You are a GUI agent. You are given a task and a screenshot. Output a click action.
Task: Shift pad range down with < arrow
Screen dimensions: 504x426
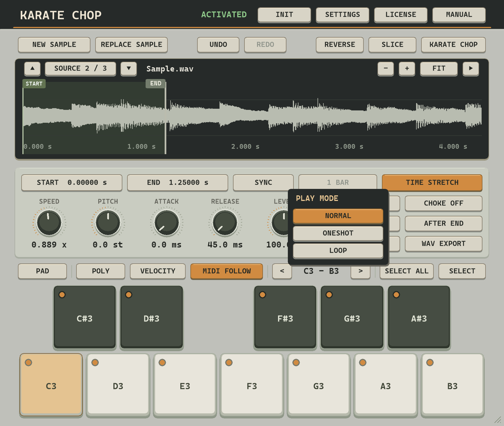[x=282, y=271]
